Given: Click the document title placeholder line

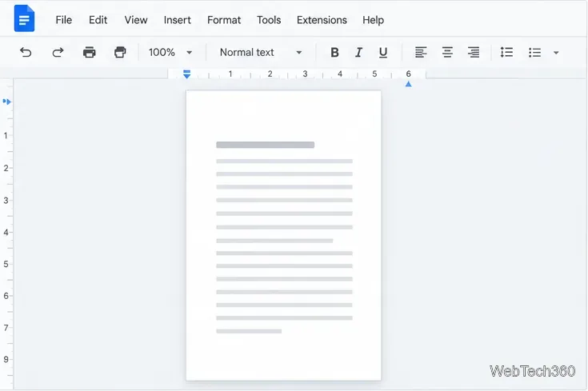Looking at the screenshot, I should tap(265, 145).
